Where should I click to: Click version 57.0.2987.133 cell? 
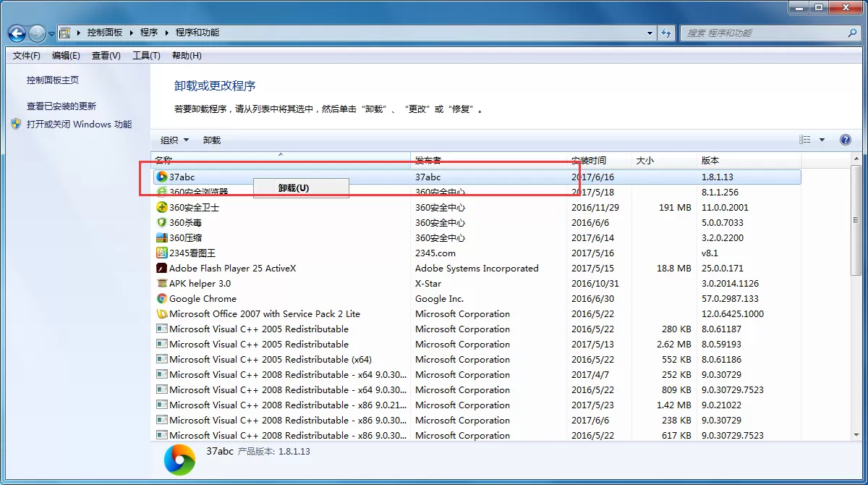(730, 298)
